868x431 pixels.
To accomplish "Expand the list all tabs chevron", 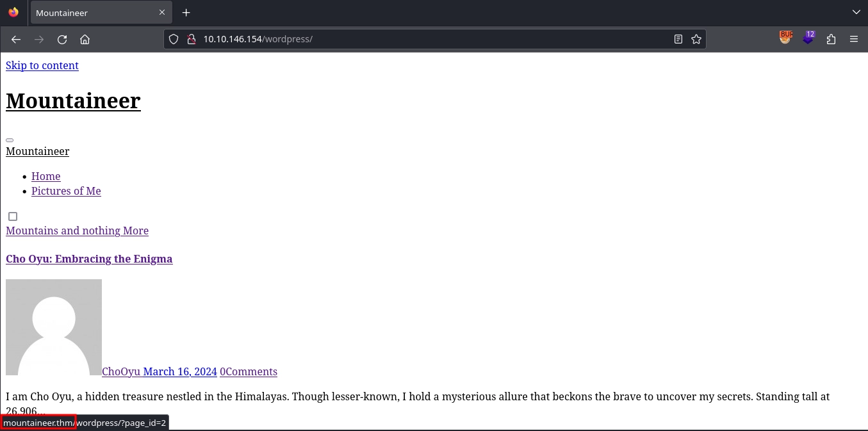I will pos(856,12).
